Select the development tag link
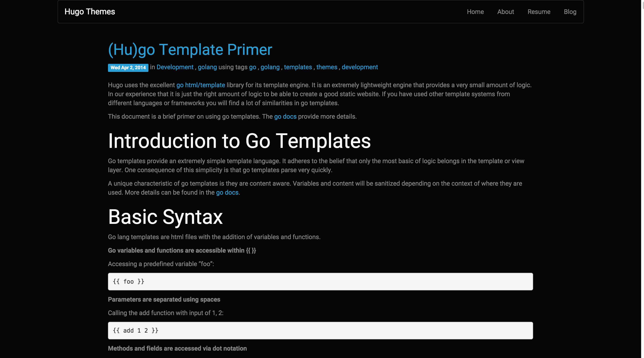Viewport: 644px width, 358px height. pyautogui.click(x=359, y=67)
